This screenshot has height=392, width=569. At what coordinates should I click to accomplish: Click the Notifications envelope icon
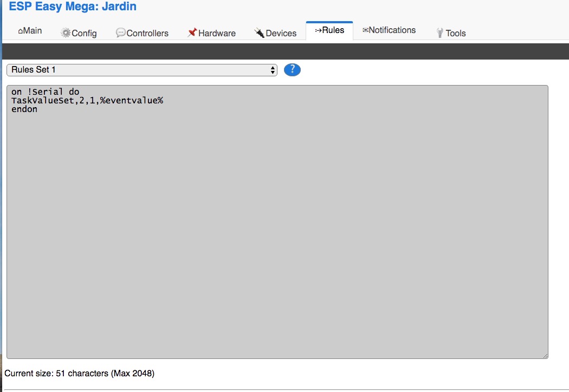click(x=365, y=30)
